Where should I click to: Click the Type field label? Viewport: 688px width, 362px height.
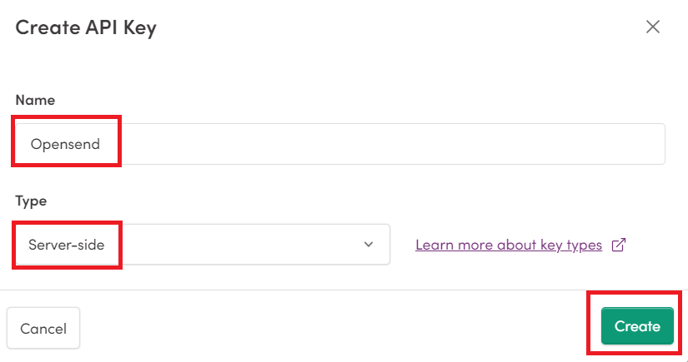click(31, 201)
